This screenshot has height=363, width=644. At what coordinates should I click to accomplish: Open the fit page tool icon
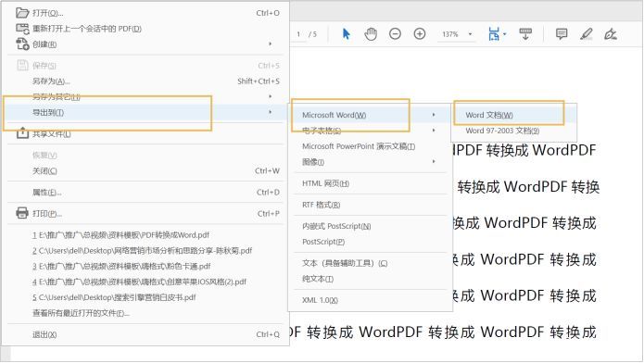(x=494, y=34)
